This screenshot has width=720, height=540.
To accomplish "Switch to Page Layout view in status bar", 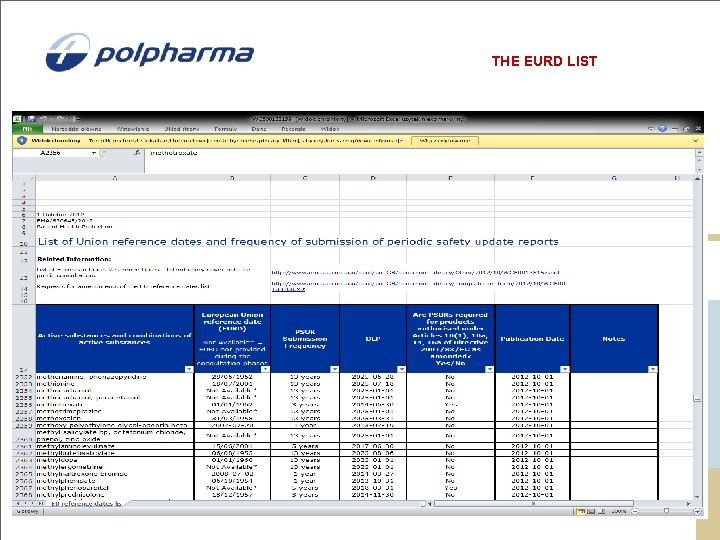I will coord(591,511).
